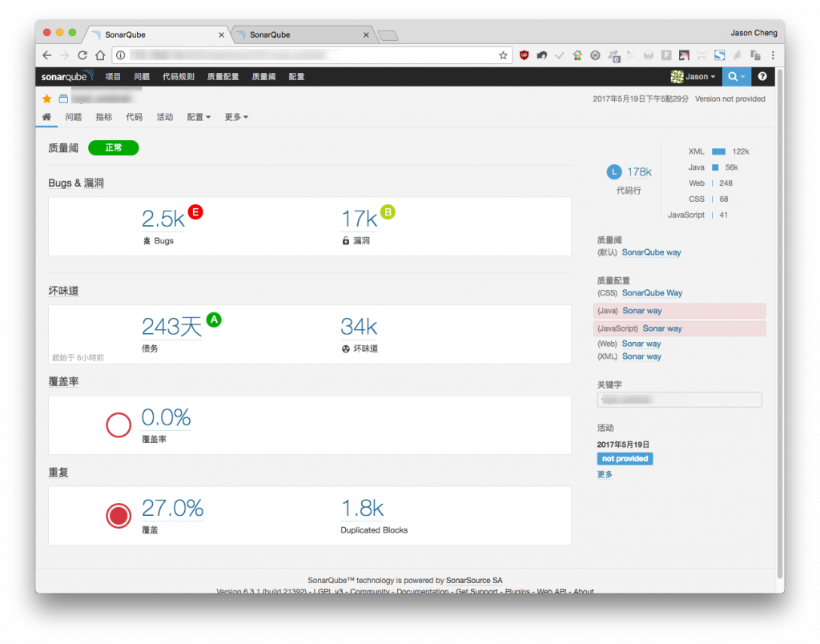Image resolution: width=820 pixels, height=644 pixels.
Task: Switch to the 指标 tab
Action: coord(104,117)
